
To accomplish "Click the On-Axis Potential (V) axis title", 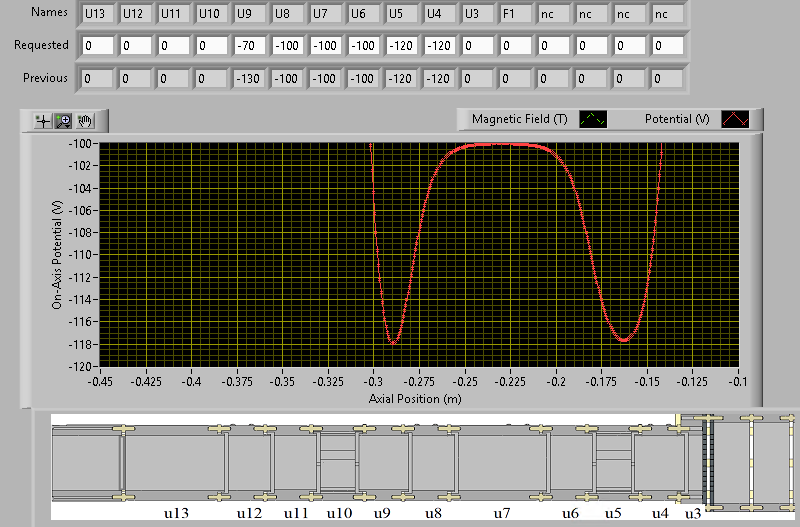I will click(57, 255).
